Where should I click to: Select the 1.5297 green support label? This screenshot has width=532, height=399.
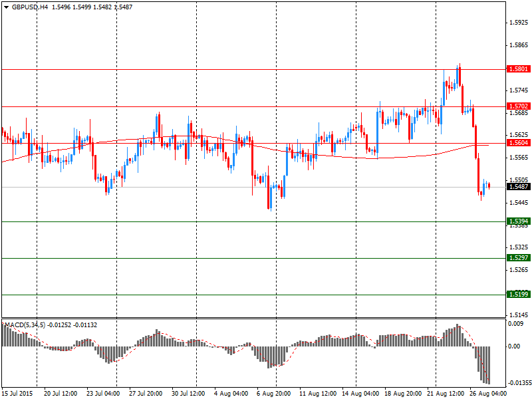(518, 258)
